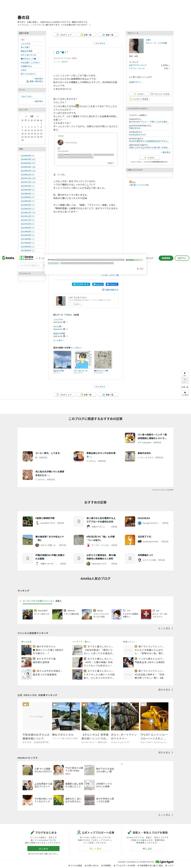
Task: Click the reblog icon beside the "爆！" title
Action: [x=57, y=53]
